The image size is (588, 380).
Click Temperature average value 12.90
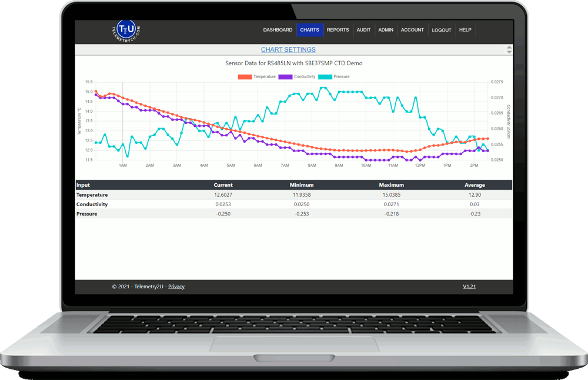point(475,195)
